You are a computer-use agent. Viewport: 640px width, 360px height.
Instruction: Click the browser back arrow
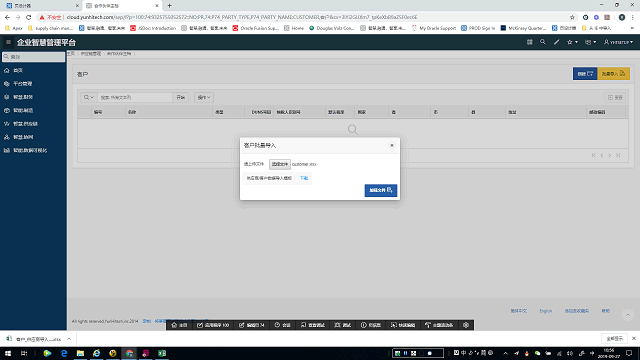pyautogui.click(x=7, y=17)
